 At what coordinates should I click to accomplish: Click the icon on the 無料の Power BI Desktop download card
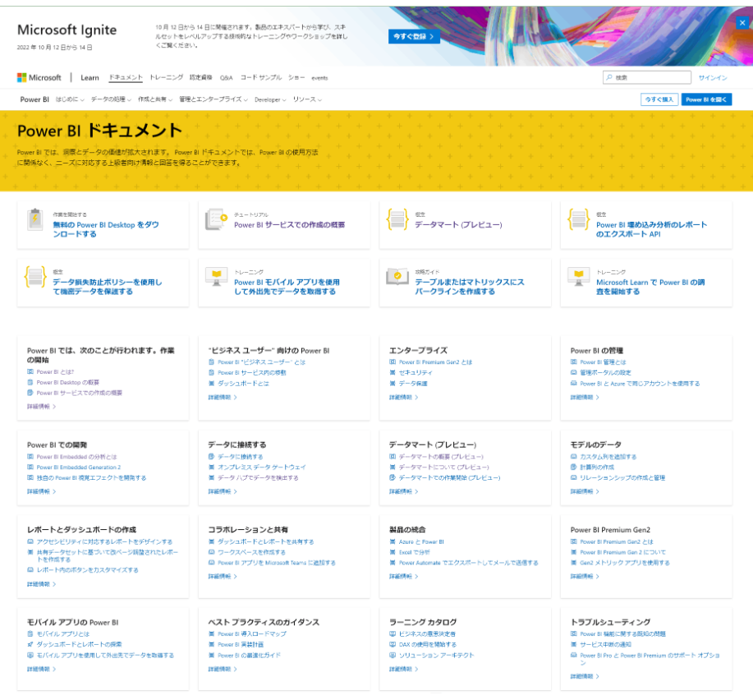pyautogui.click(x=35, y=219)
